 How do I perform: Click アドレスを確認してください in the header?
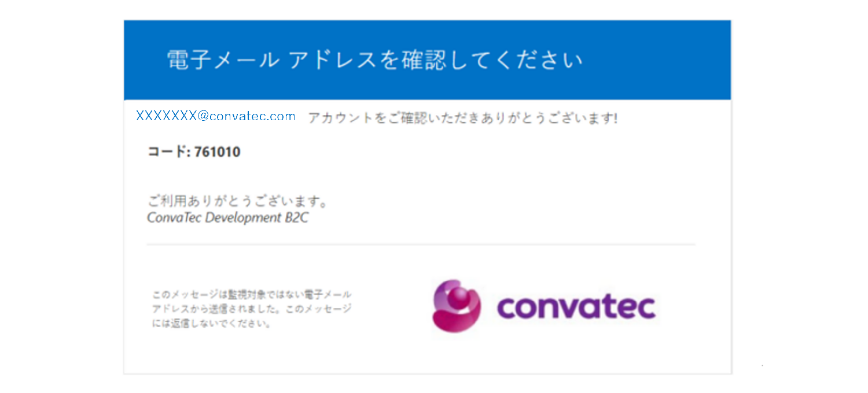pos(435,60)
